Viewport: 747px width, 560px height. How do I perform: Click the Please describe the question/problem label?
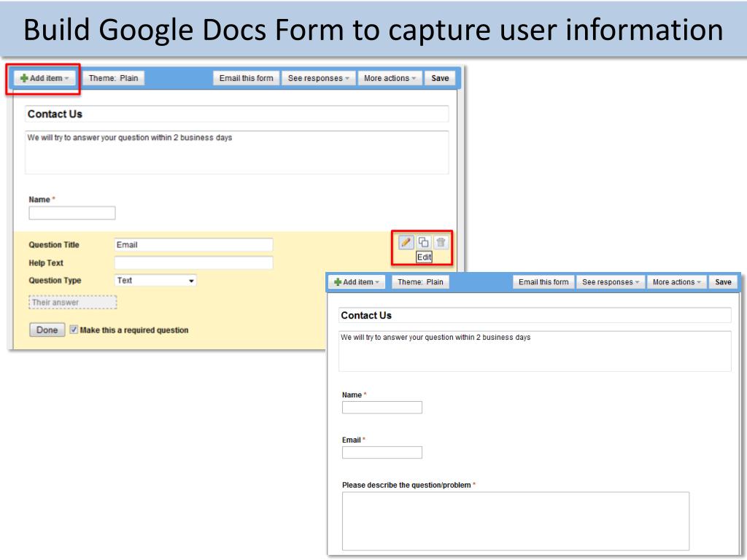tap(406, 485)
